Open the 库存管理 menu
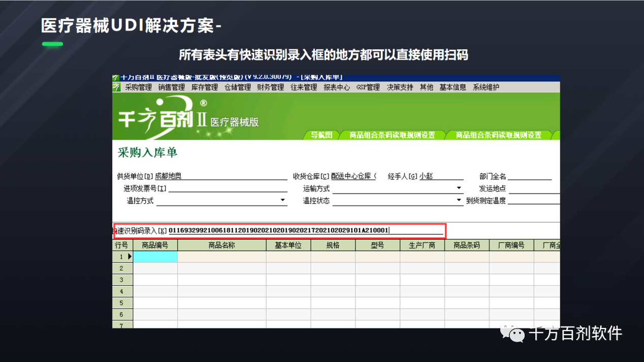The image size is (644, 362). pyautogui.click(x=204, y=87)
